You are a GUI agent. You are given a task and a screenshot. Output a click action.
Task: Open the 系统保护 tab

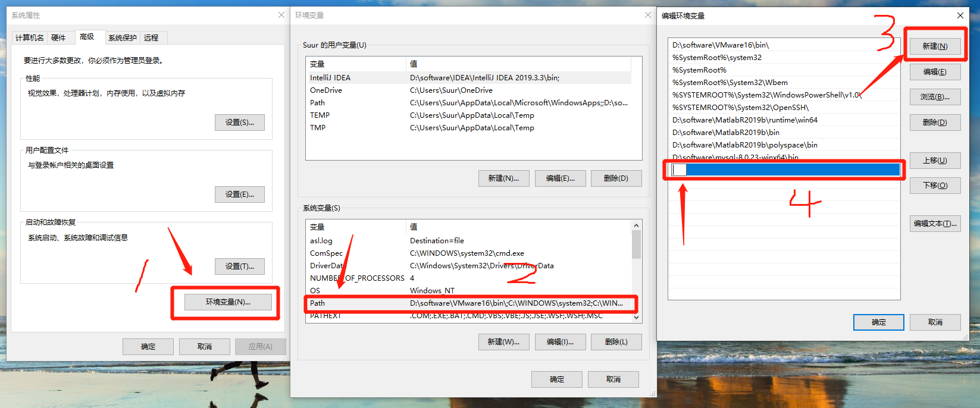click(x=123, y=38)
